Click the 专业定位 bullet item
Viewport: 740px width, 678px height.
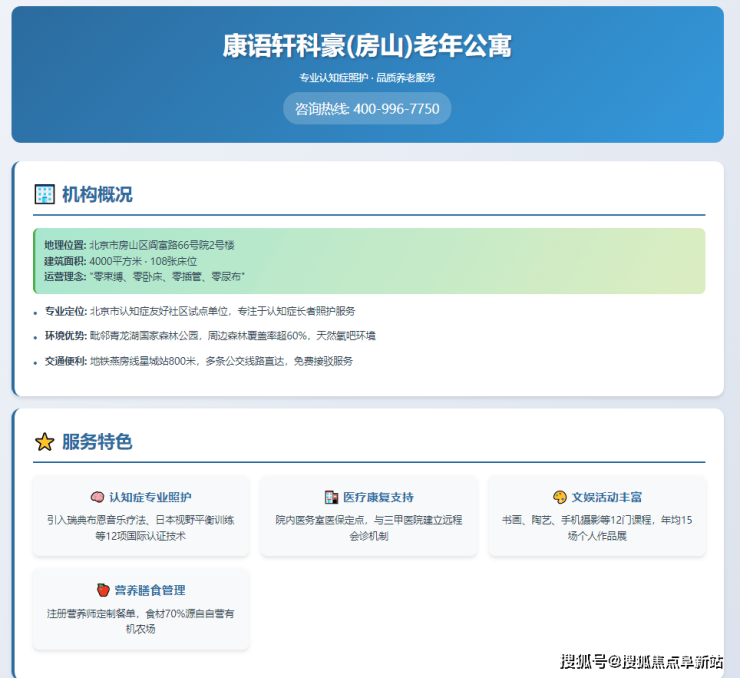[200, 311]
